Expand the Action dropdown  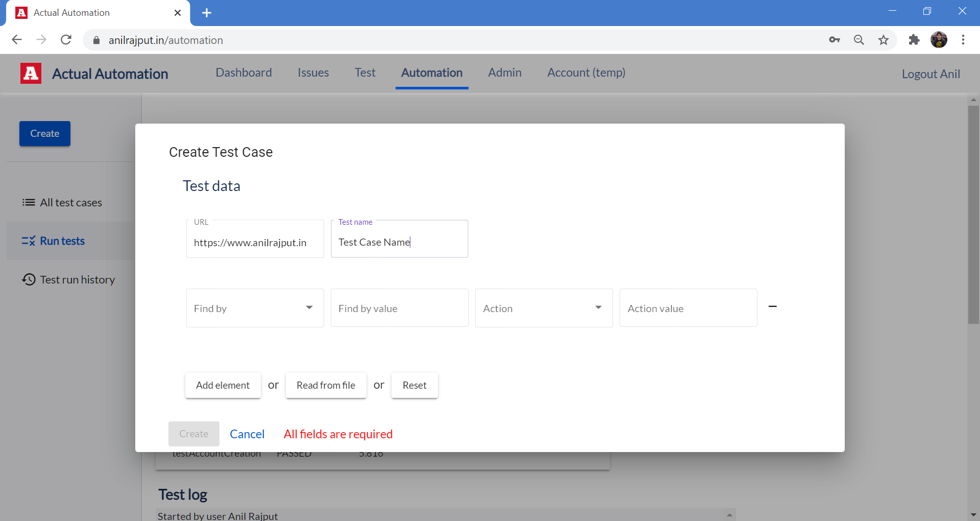click(598, 307)
